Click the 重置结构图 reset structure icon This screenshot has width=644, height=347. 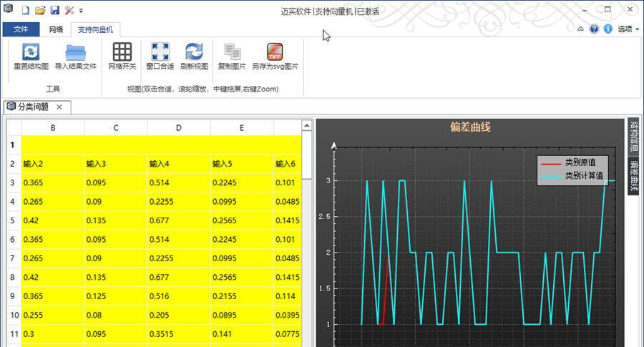point(31,52)
